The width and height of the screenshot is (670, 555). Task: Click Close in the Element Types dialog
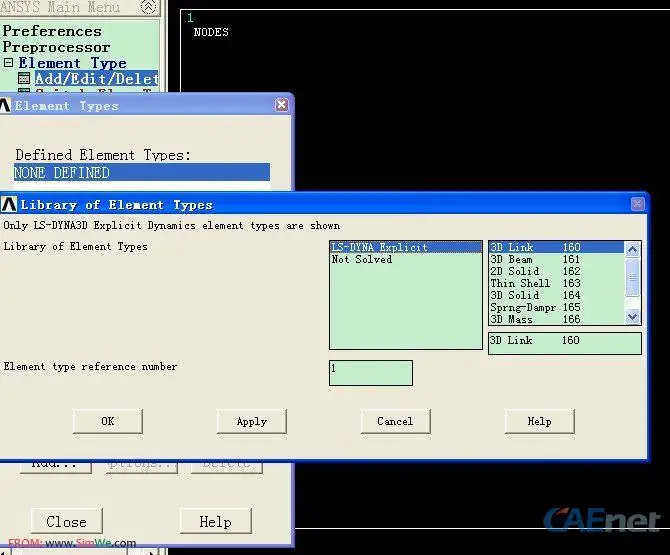coord(67,521)
